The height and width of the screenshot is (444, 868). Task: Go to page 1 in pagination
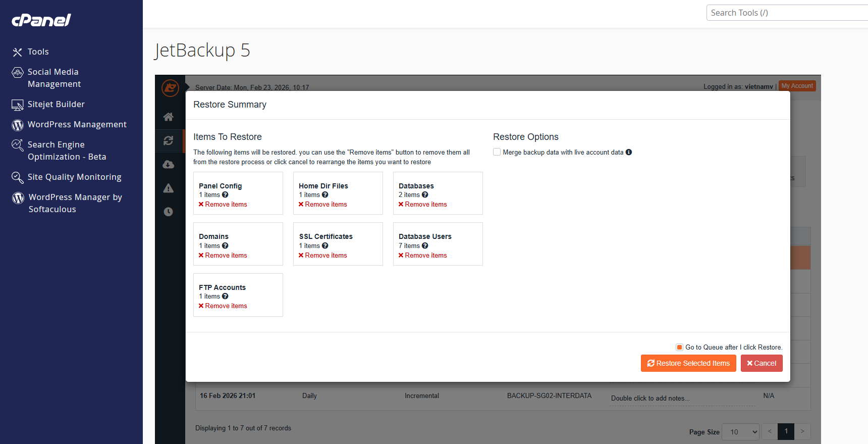tap(786, 431)
